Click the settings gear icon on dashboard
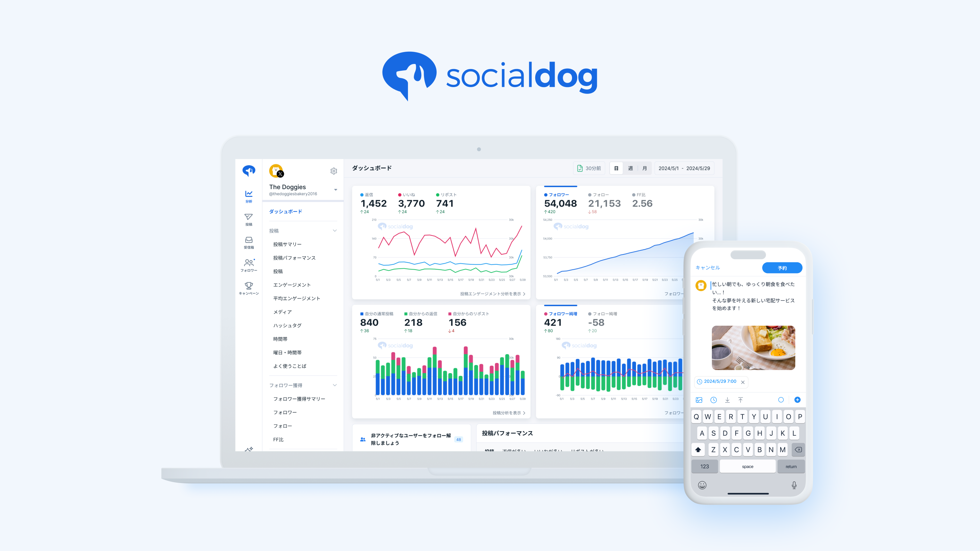Image resolution: width=980 pixels, height=551 pixels. [334, 170]
